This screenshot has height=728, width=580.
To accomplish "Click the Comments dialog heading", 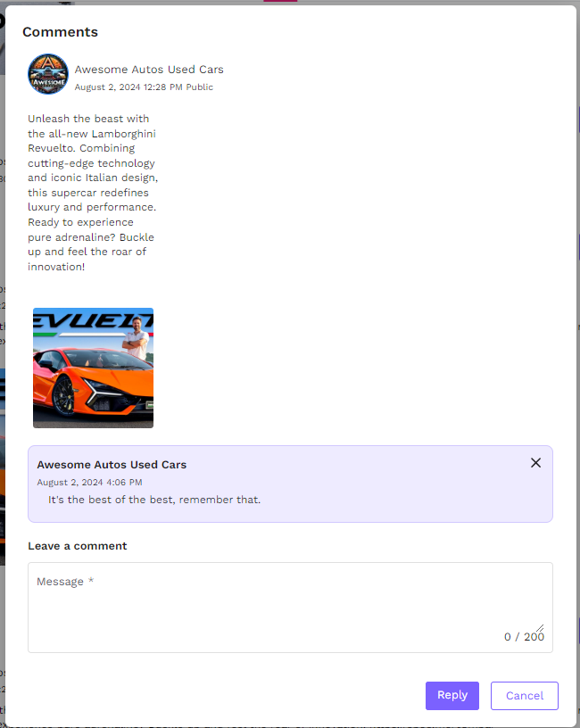I will pos(60,32).
